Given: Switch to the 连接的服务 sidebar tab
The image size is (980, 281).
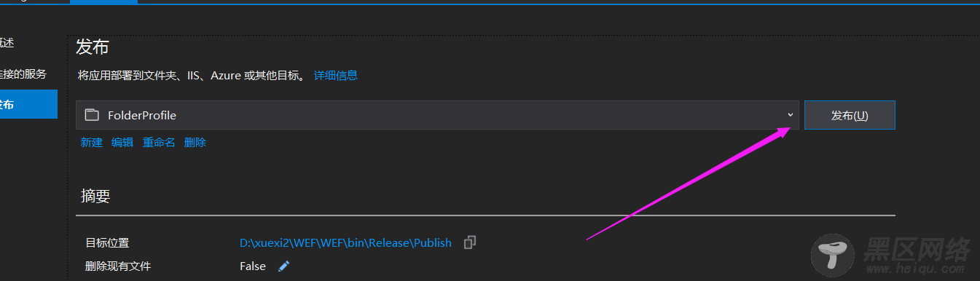Looking at the screenshot, I should point(23,74).
